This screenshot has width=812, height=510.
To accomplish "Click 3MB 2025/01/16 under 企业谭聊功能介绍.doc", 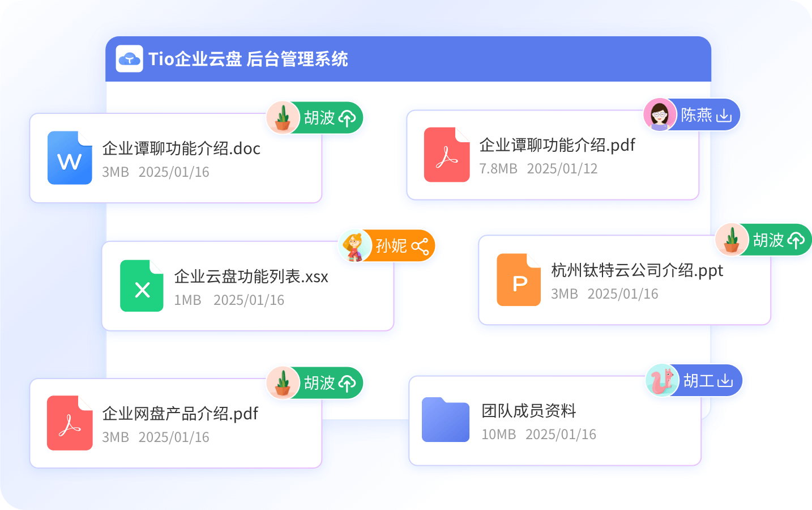I will point(156,172).
